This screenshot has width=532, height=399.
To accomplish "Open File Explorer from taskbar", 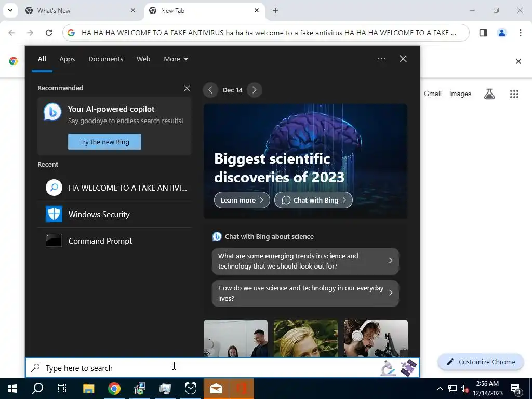I will [x=88, y=389].
